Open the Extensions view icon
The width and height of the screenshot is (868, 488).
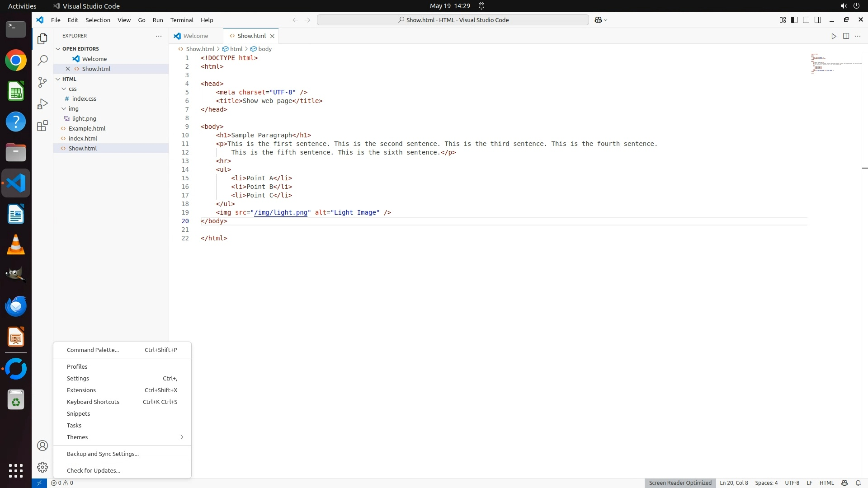pos(42,126)
